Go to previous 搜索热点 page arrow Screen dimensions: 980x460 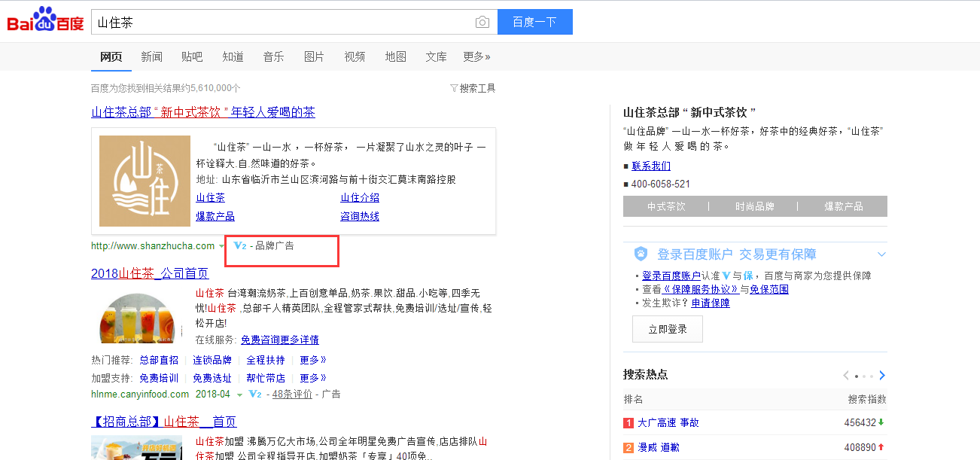846,375
